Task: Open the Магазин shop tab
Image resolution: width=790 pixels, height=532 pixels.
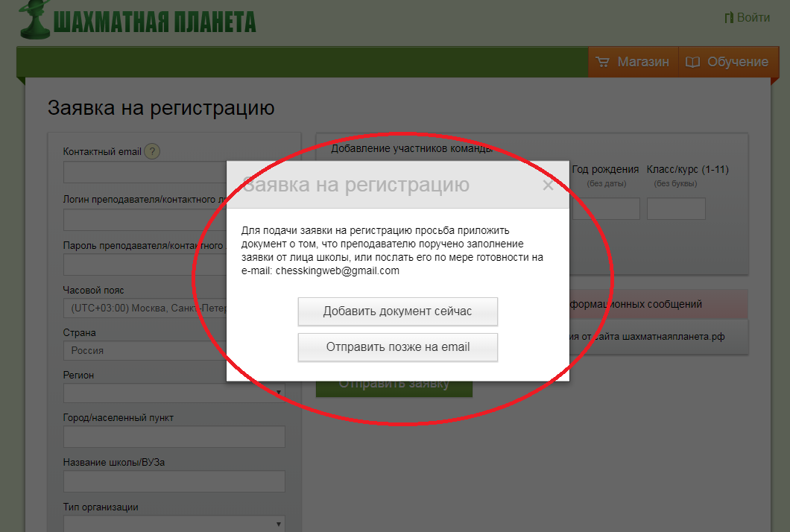Action: tap(633, 63)
